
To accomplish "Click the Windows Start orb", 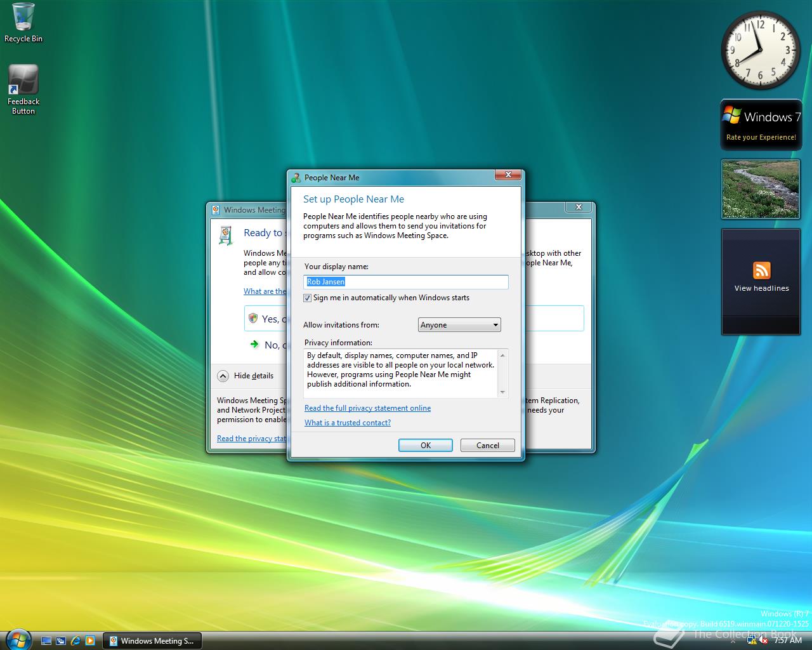I will (x=17, y=639).
